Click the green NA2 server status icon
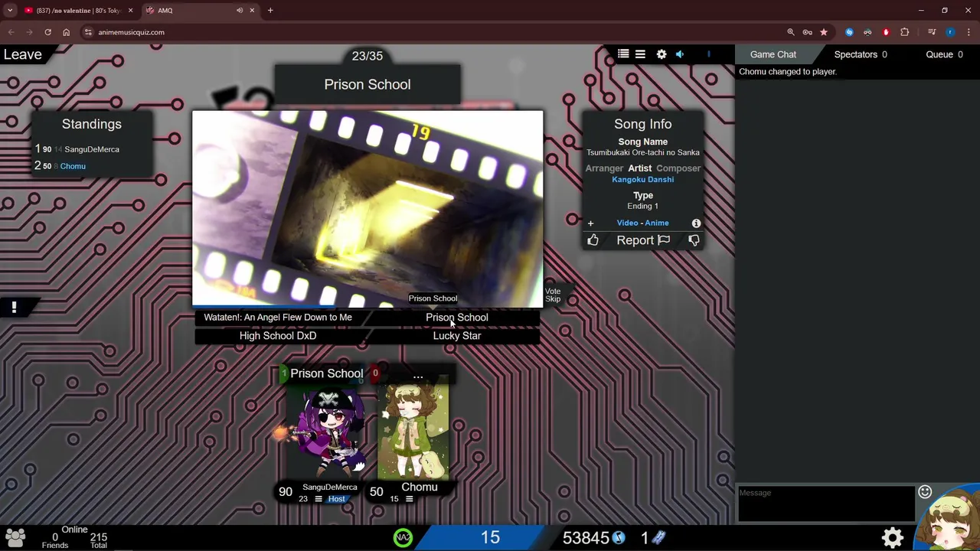Viewport: 980px width, 551px height. pyautogui.click(x=403, y=538)
